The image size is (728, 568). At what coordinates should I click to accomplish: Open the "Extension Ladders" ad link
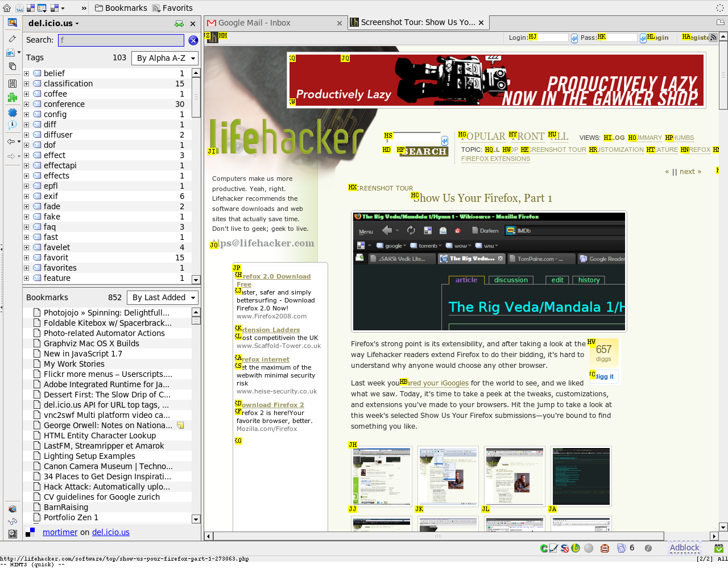click(268, 330)
